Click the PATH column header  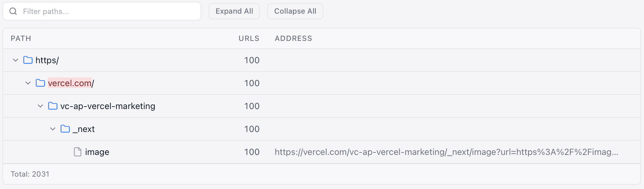pyautogui.click(x=21, y=38)
